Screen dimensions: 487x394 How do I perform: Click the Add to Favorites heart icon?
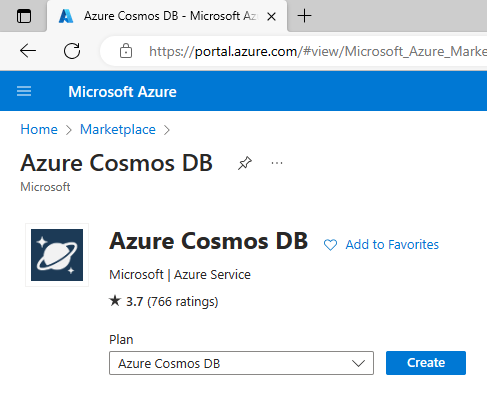[330, 245]
